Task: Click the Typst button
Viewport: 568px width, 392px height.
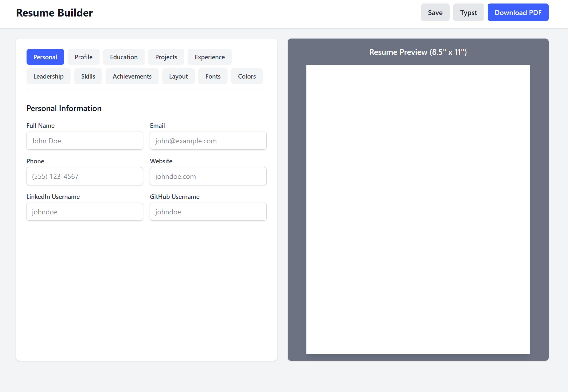Action: (x=468, y=12)
